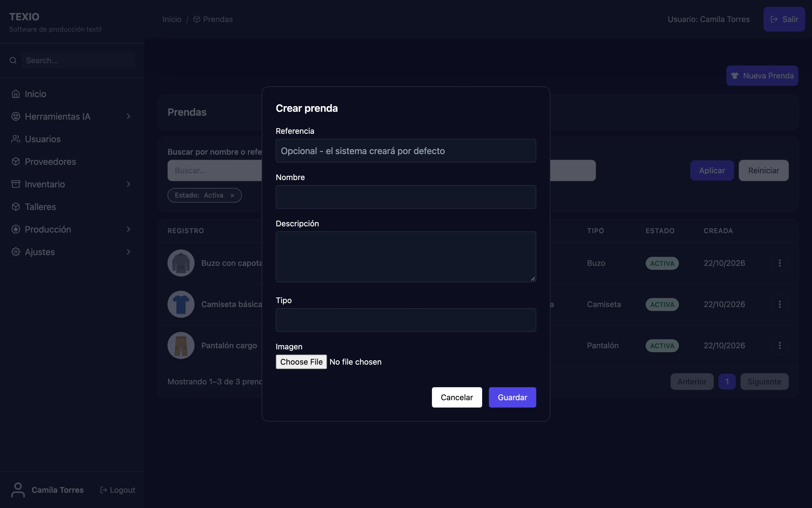Click the Proveedores box icon

[16, 161]
